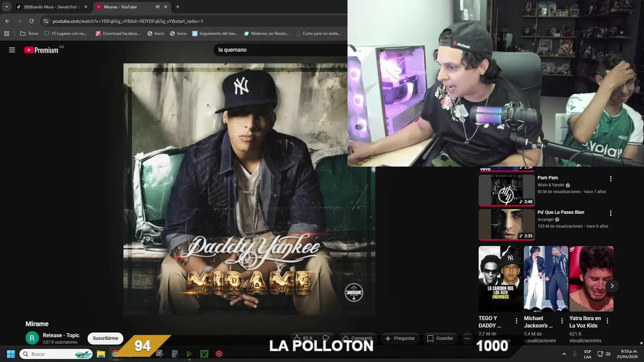
Task: Open more actions three-dot menu below video
Action: [x=467, y=338]
